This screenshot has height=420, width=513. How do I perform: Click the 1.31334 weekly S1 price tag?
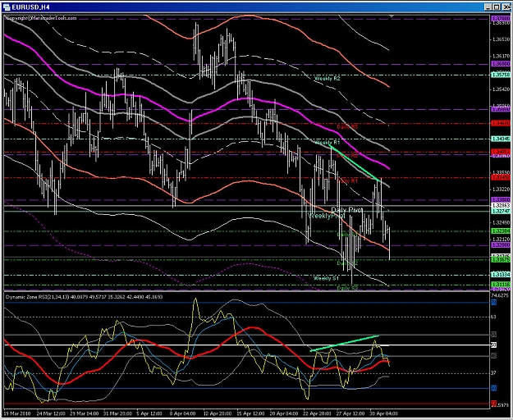501,274
